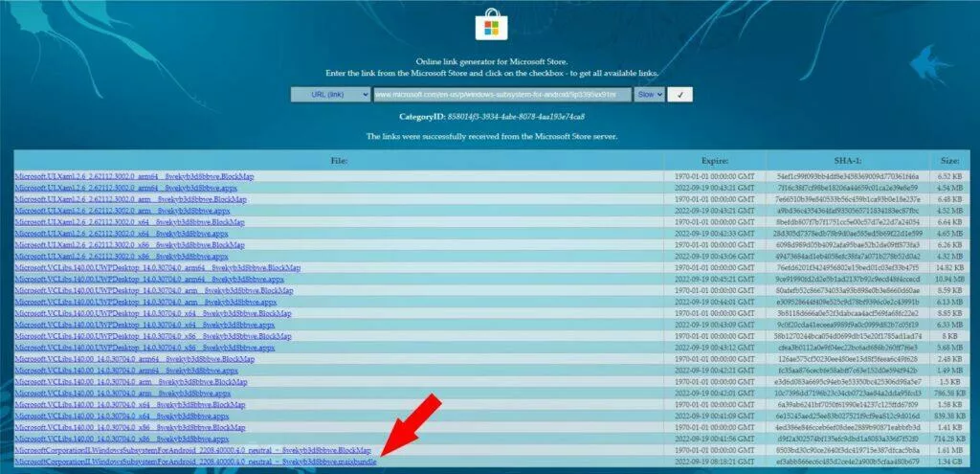Open the Microsoft.UI.Xaml.2.6 arm BlockMap link

130,199
